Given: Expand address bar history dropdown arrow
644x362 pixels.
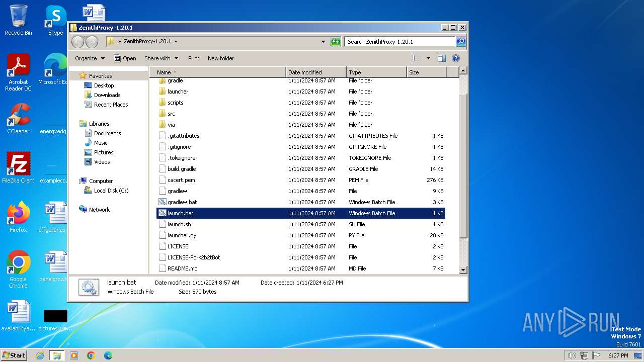Looking at the screenshot, I should pyautogui.click(x=323, y=42).
